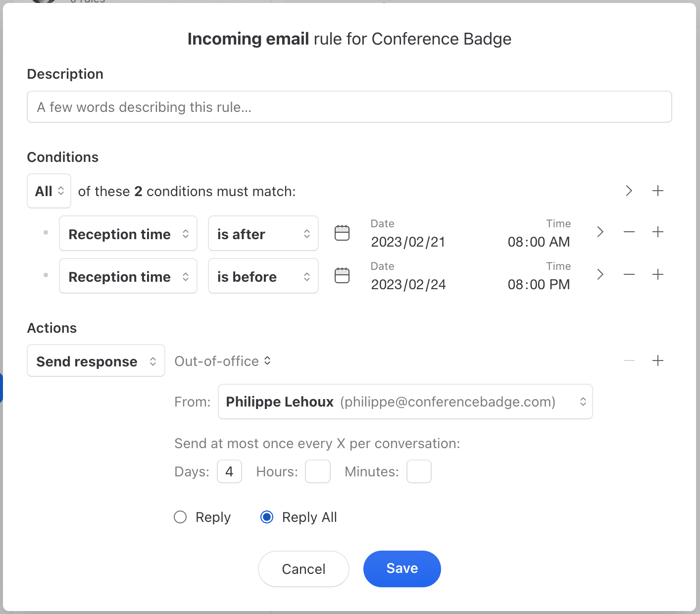Open the Send response action dropdown
Viewport: 700px width, 614px height.
(96, 360)
